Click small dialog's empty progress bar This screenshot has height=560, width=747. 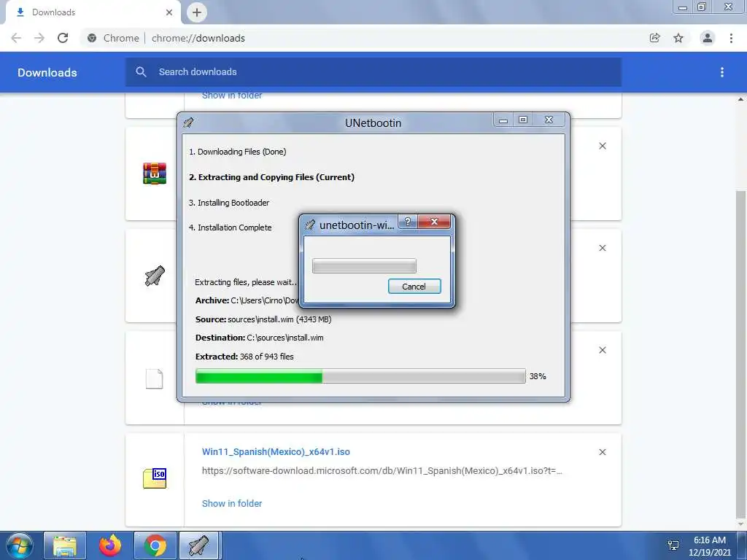pos(364,265)
